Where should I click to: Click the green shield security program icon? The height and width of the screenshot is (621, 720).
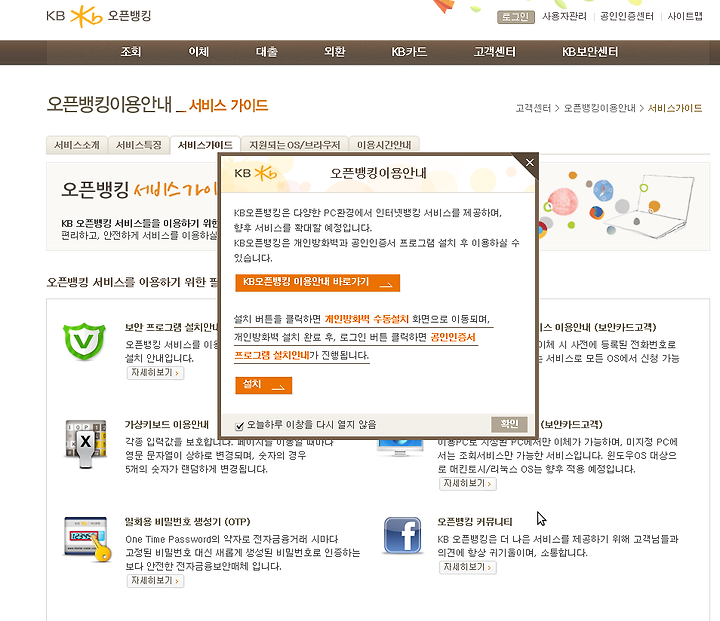point(84,341)
